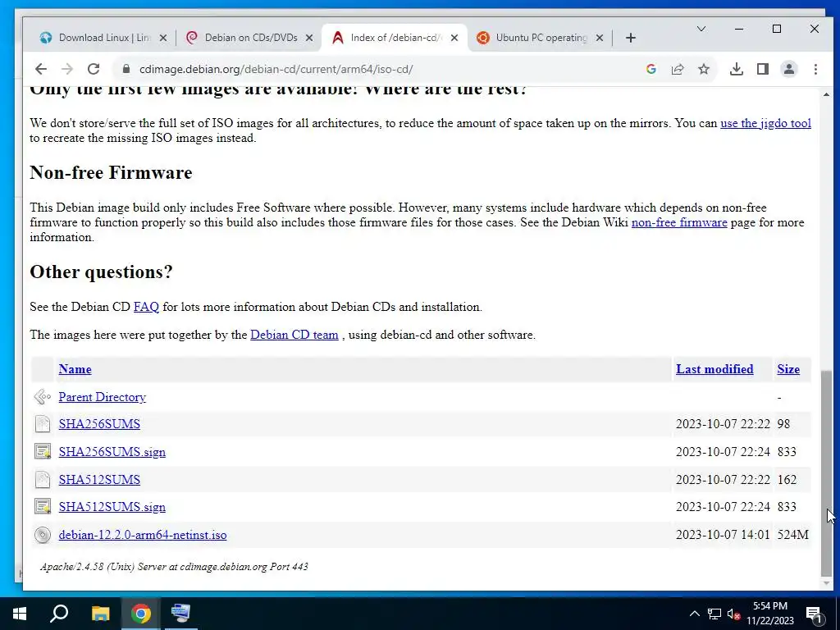Open the computer monitor app in taskbar

180,614
